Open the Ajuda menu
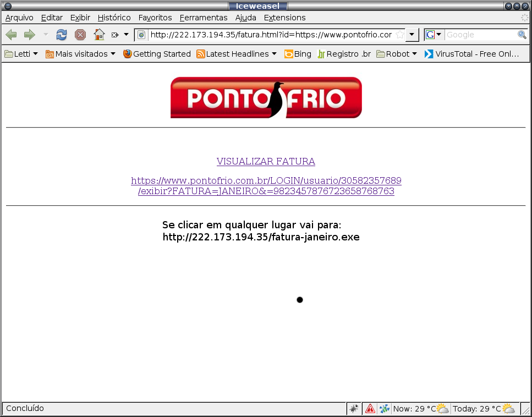Image resolution: width=532 pixels, height=417 pixels. [x=245, y=18]
